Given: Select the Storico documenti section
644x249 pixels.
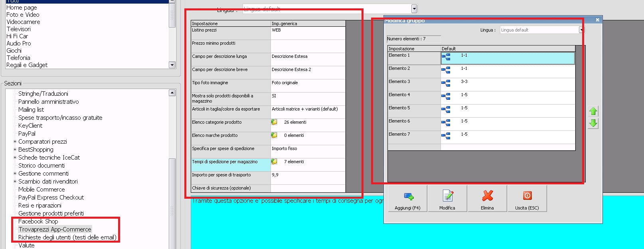Looking at the screenshot, I should click(41, 166).
